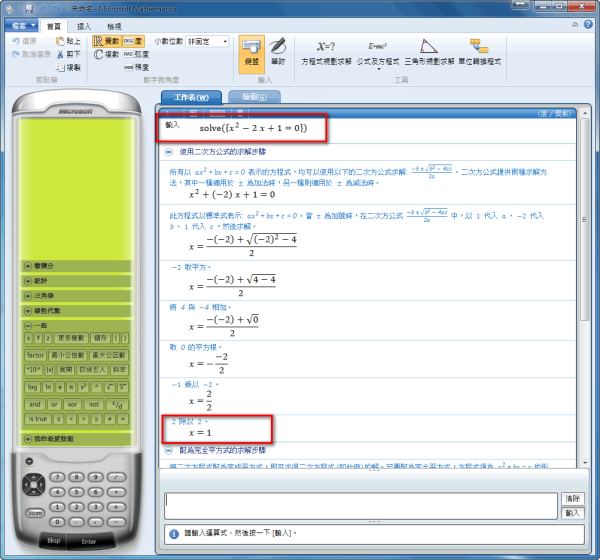Click the 復原 undo button in the ribbon

click(24, 41)
